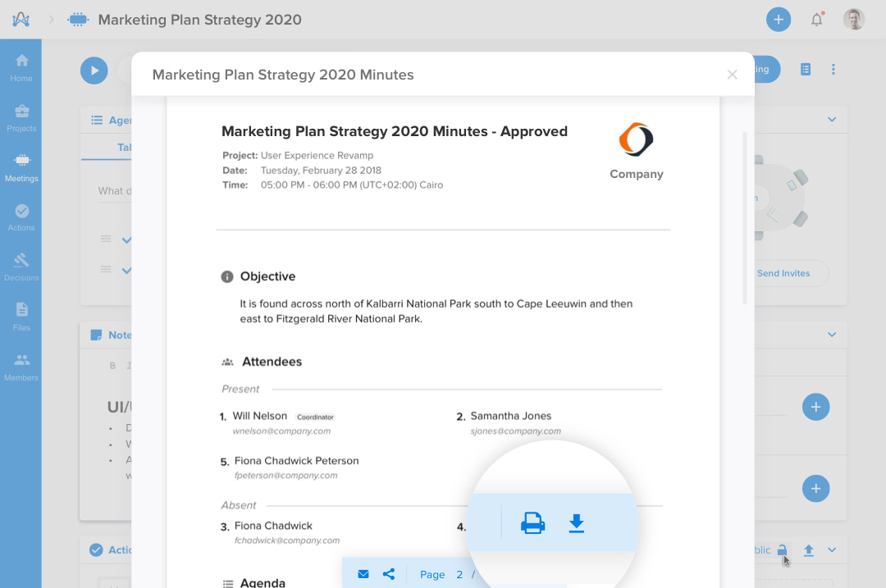
Task: Select attendee Samantha Jones
Action: coord(511,416)
